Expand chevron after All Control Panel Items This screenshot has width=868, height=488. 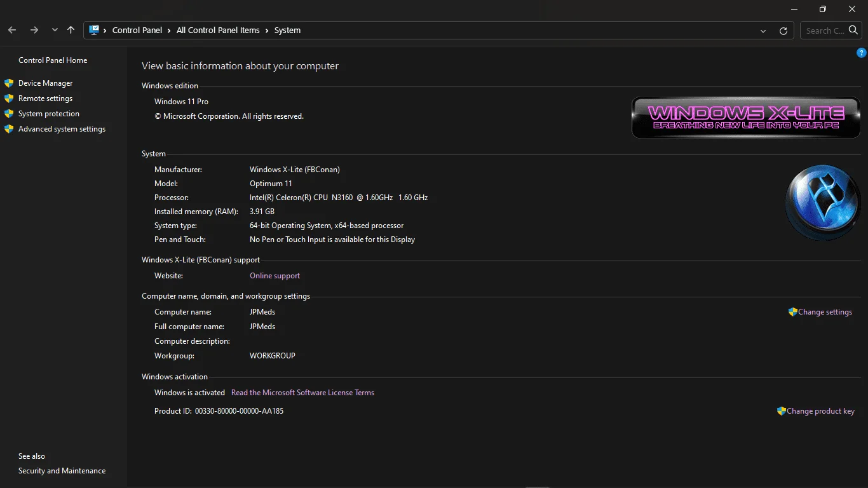[x=267, y=30]
